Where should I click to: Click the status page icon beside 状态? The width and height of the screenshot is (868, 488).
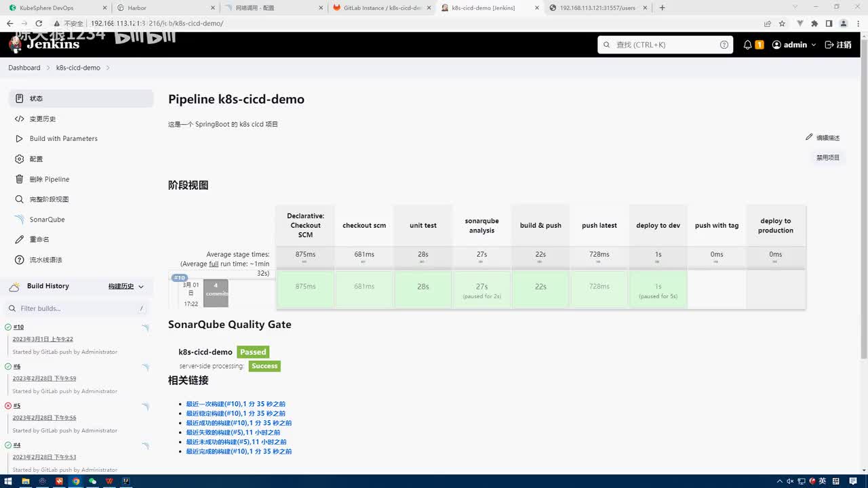pos(19,98)
